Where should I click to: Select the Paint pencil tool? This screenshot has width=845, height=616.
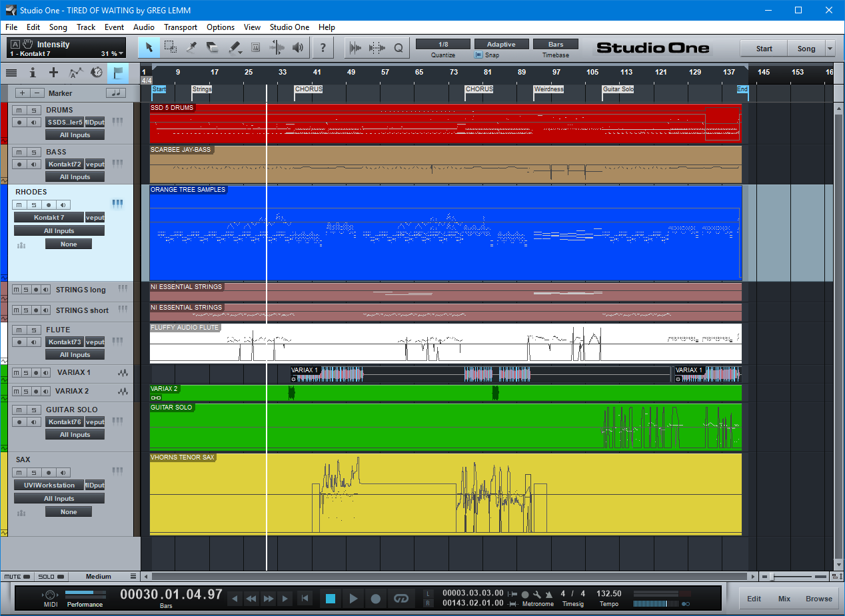click(234, 48)
